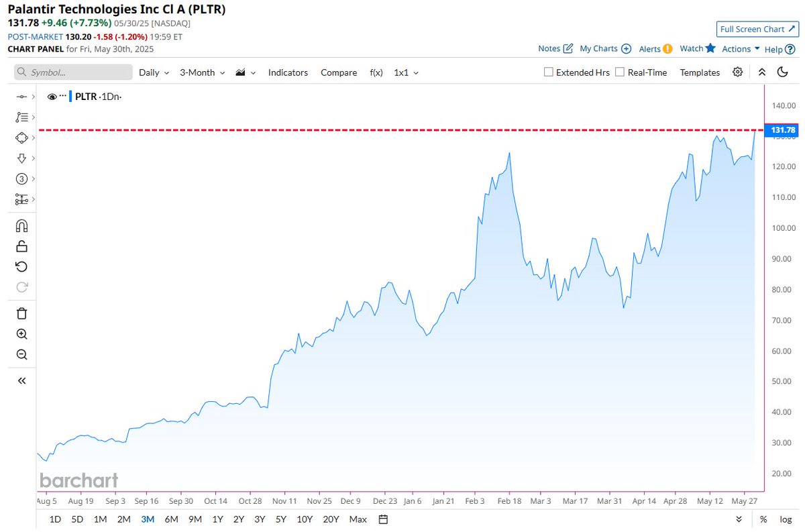Open the Actions dropdown
Screen dimensions: 805x532
click(741, 49)
